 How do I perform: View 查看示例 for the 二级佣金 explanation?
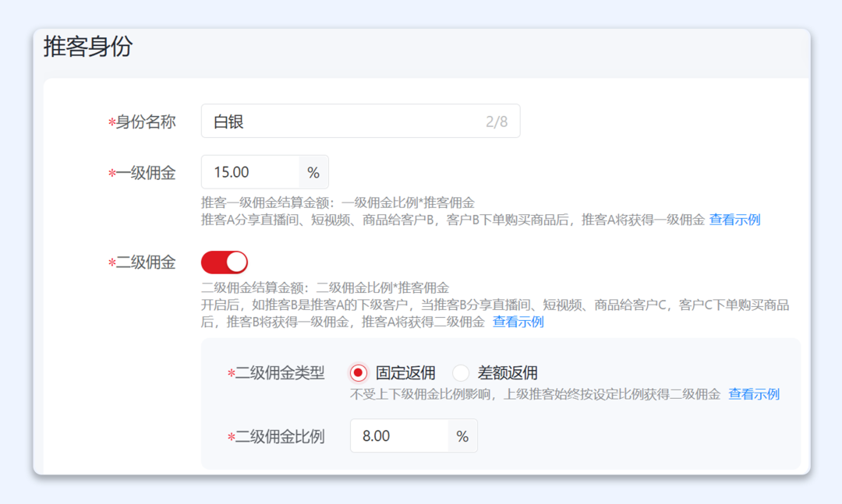point(517,321)
